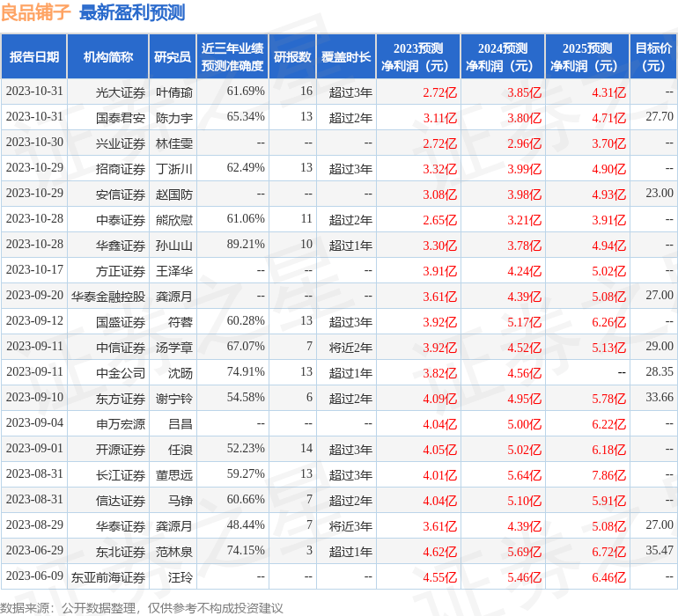Click the 近三年业绩预测准确度 header

click(x=232, y=56)
